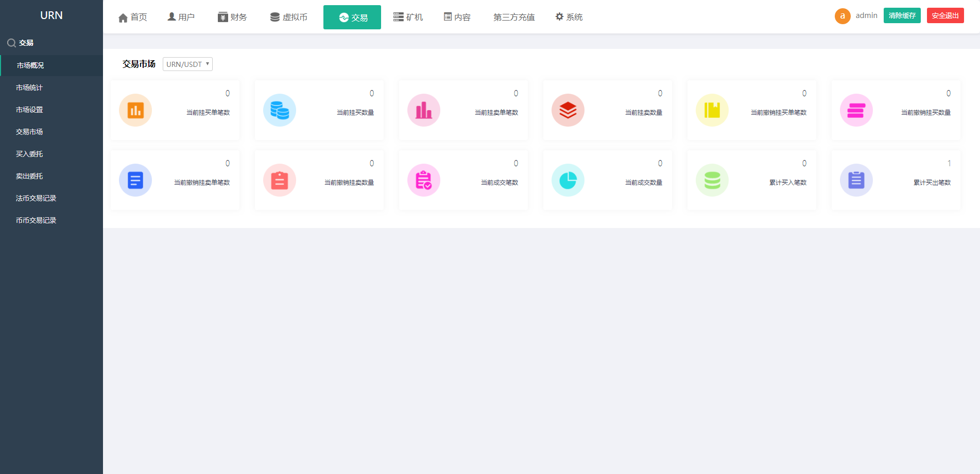Select 买入委托 in the sidebar
The width and height of the screenshot is (980, 474).
(x=29, y=154)
